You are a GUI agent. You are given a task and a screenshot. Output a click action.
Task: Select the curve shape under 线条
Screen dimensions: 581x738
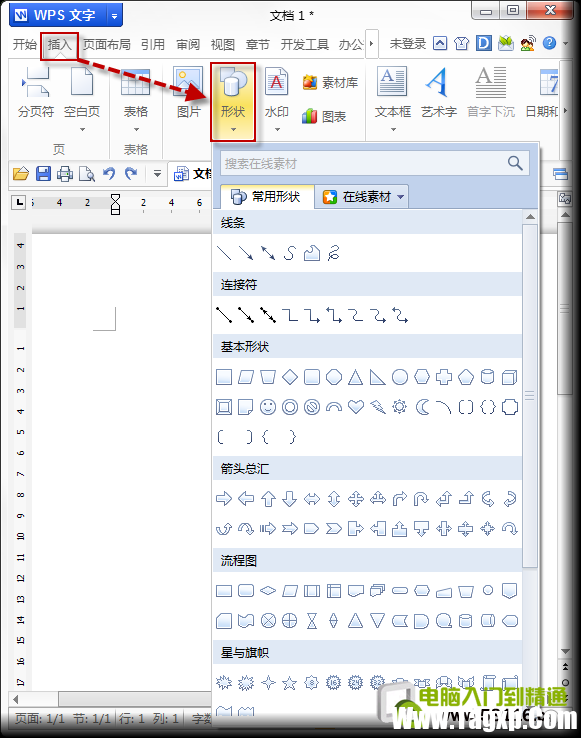click(290, 253)
